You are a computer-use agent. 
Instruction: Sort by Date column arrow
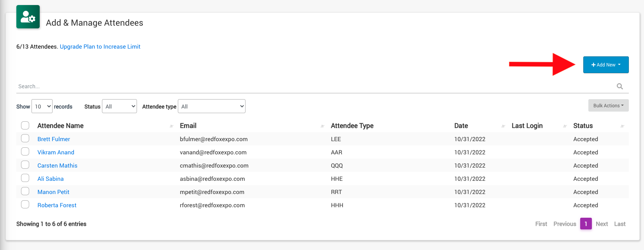(x=503, y=126)
